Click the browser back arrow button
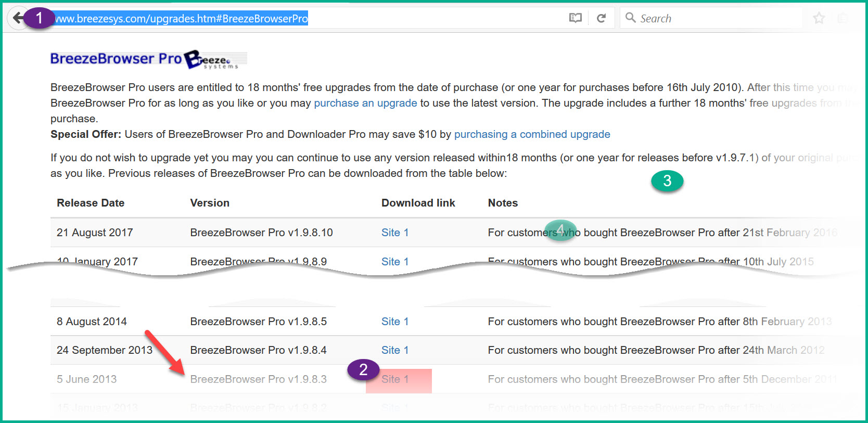 [x=18, y=18]
